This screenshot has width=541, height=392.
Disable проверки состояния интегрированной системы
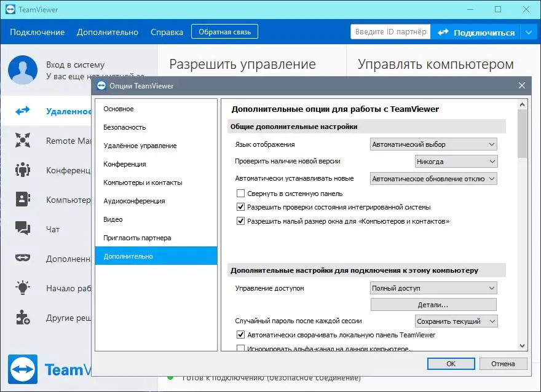tap(241, 207)
